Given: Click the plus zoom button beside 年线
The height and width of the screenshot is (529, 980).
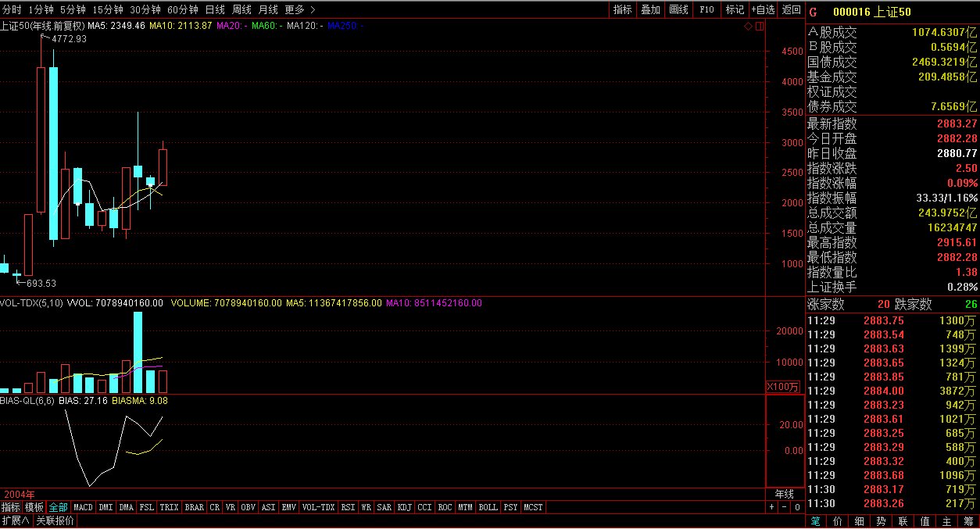Looking at the screenshot, I should [x=772, y=507].
